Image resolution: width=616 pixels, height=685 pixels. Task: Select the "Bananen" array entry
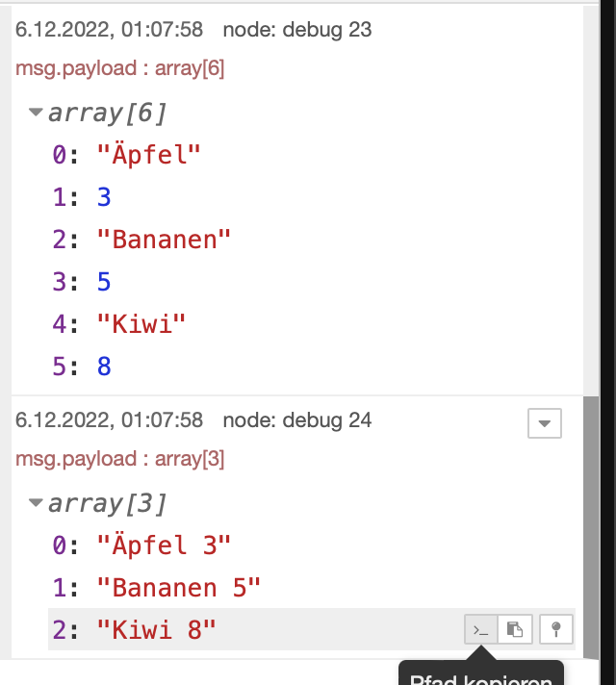point(164,240)
